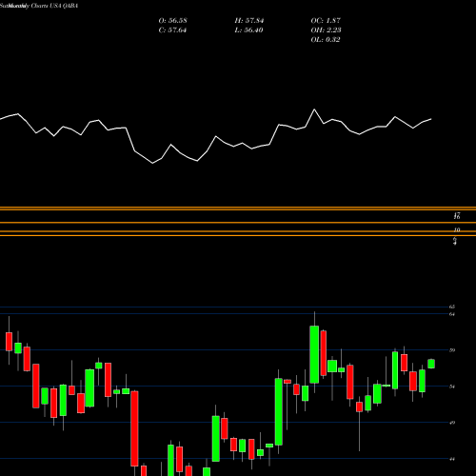This screenshot has height=476, width=476.
Task: Select the 59 price axis label
Action: coord(452,350)
